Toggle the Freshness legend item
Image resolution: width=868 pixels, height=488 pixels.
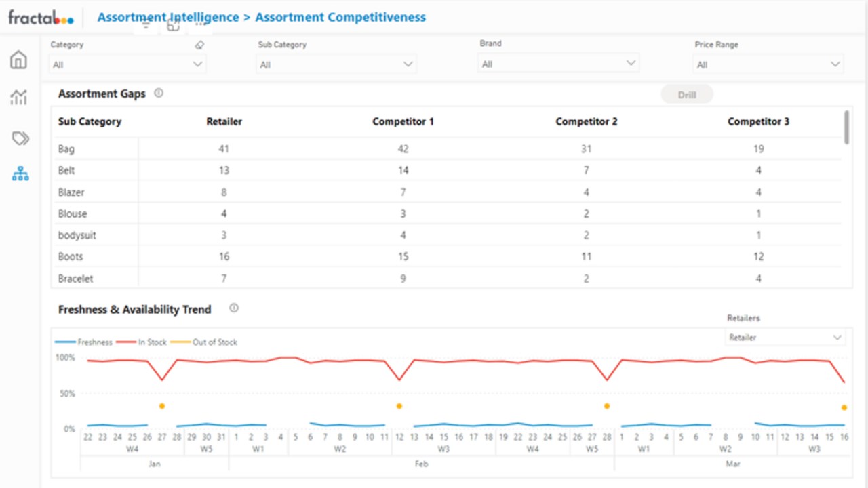click(83, 342)
